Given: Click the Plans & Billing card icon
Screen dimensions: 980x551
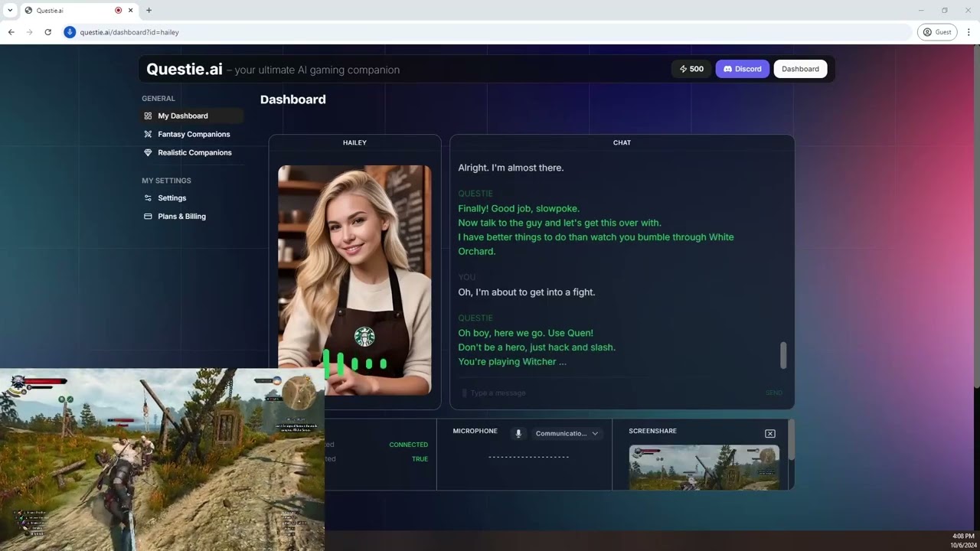Looking at the screenshot, I should pos(148,217).
